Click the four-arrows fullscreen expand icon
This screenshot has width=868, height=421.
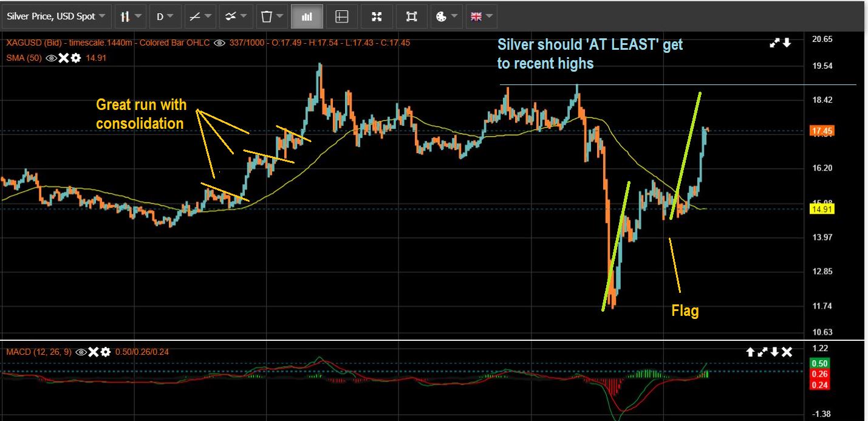pyautogui.click(x=377, y=16)
